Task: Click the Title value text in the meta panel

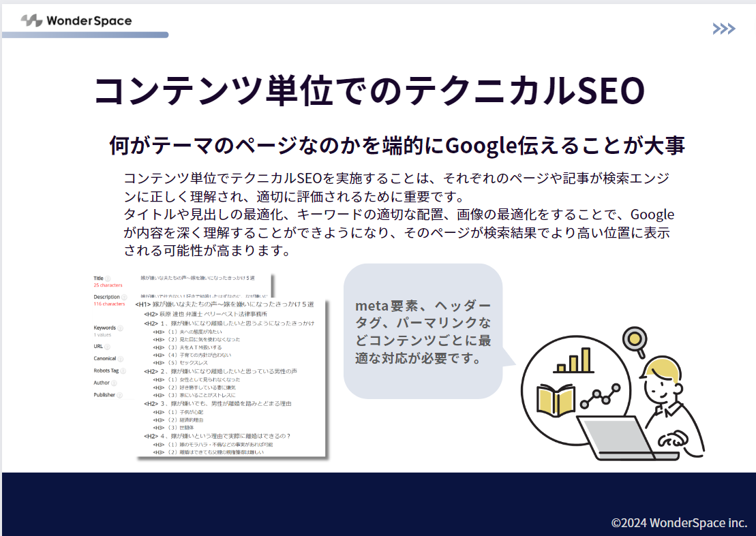Action: pyautogui.click(x=198, y=278)
